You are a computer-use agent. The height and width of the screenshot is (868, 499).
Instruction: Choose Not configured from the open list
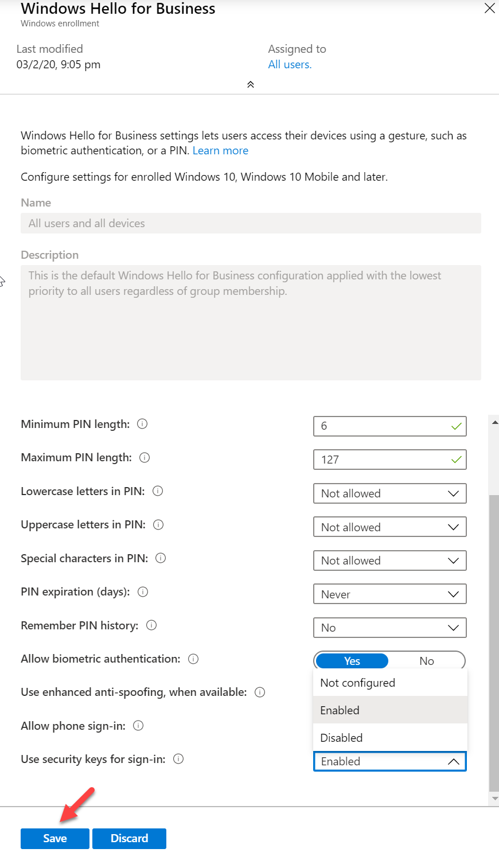coord(390,683)
